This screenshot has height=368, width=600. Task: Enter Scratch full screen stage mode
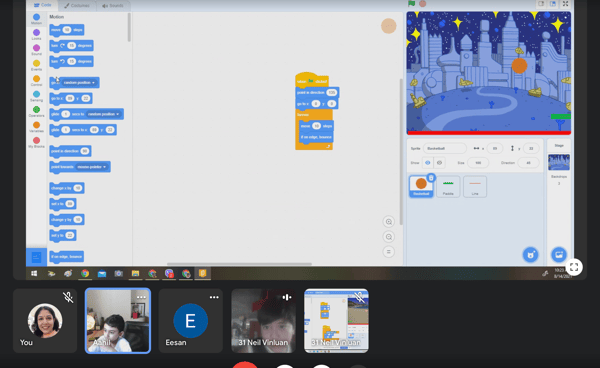pyautogui.click(x=565, y=4)
